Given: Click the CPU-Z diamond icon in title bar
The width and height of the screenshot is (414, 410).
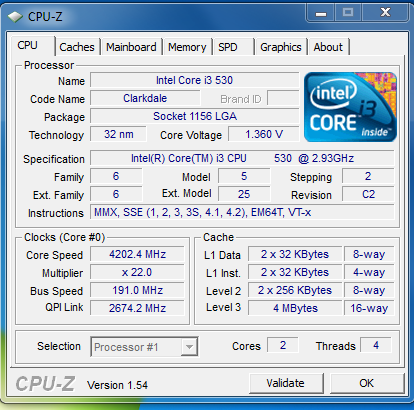Looking at the screenshot, I should point(14,17).
